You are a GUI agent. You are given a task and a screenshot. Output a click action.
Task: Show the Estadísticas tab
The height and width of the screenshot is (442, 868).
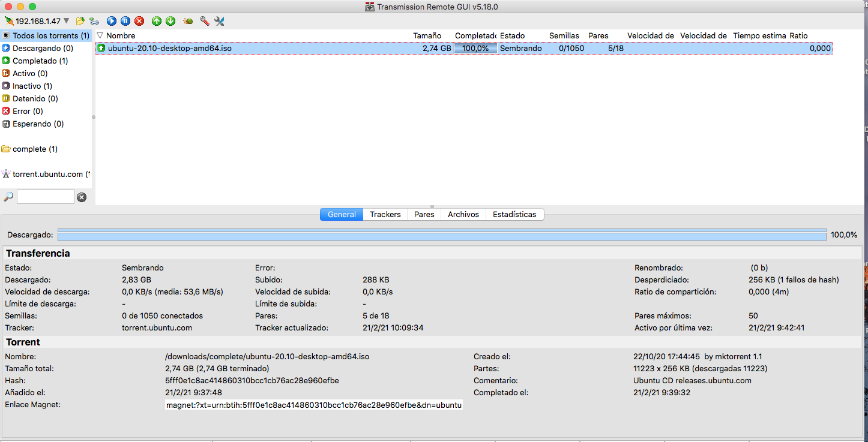[x=514, y=214]
